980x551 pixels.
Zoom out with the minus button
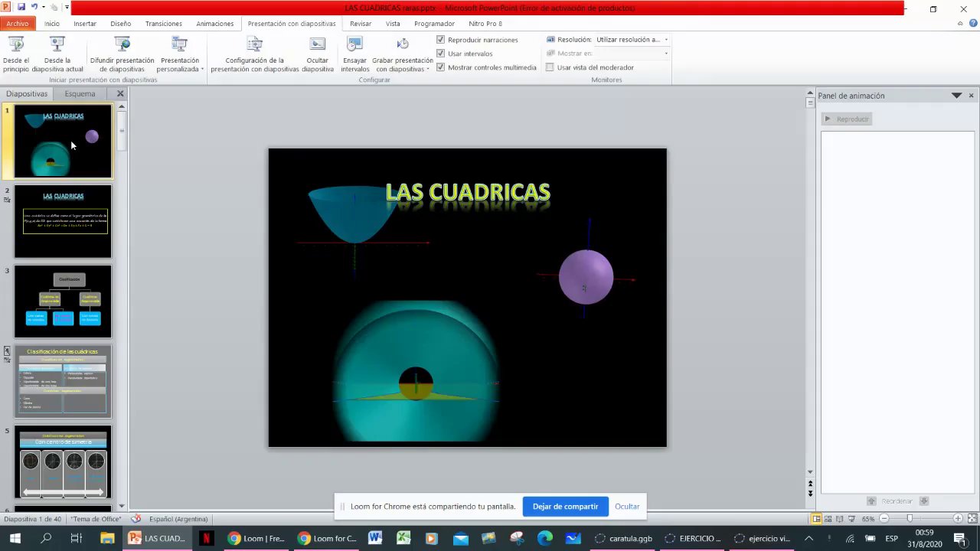883,519
